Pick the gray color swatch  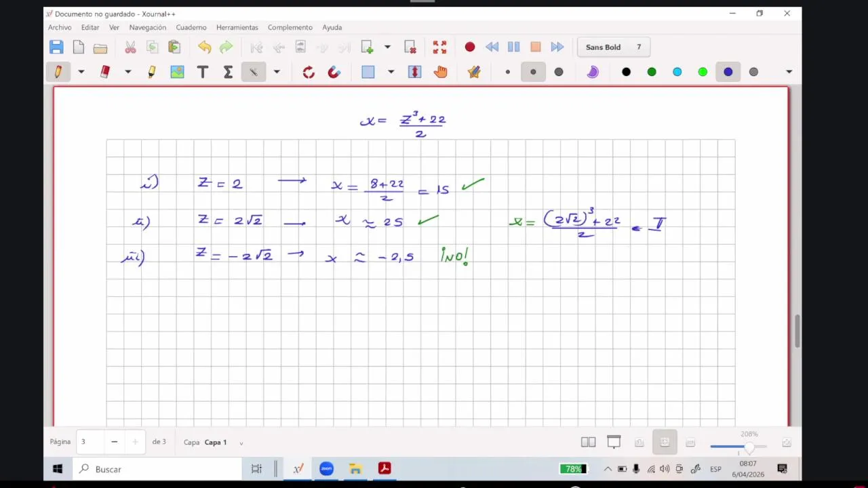point(753,72)
